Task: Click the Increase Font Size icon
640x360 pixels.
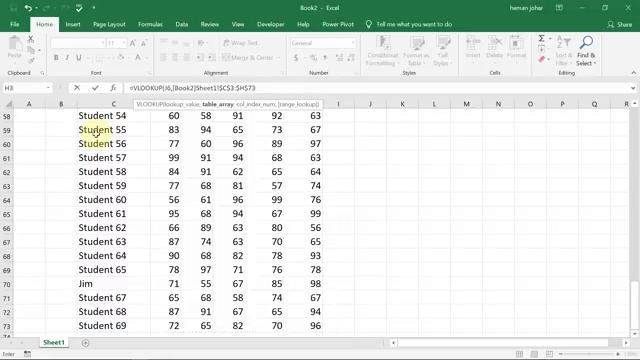Action: (133, 43)
